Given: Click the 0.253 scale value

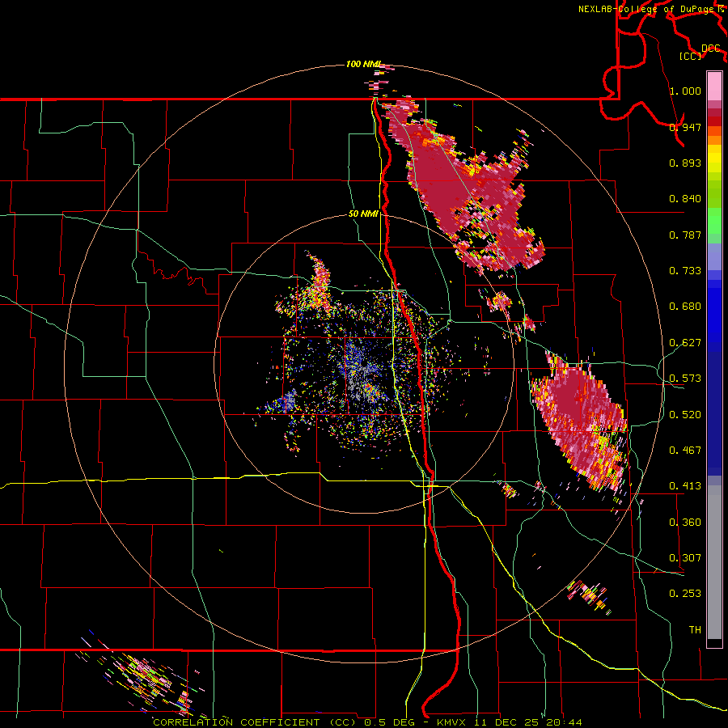Looking at the screenshot, I should tap(685, 594).
